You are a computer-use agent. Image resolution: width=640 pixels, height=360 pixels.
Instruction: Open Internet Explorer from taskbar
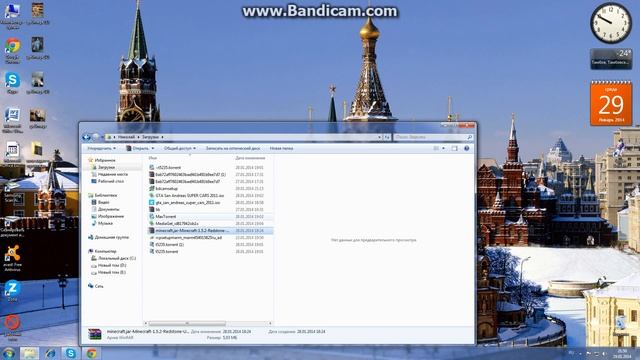[x=50, y=353]
